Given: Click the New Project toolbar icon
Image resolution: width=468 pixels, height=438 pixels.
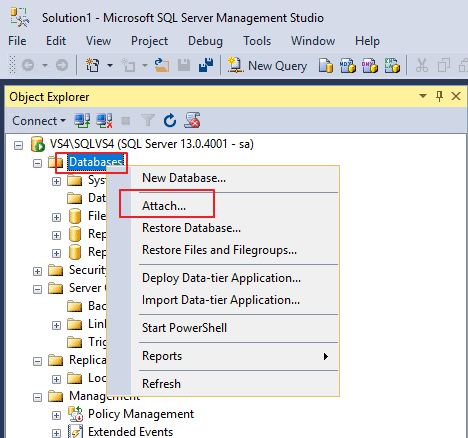Looking at the screenshot, I should (x=93, y=65).
